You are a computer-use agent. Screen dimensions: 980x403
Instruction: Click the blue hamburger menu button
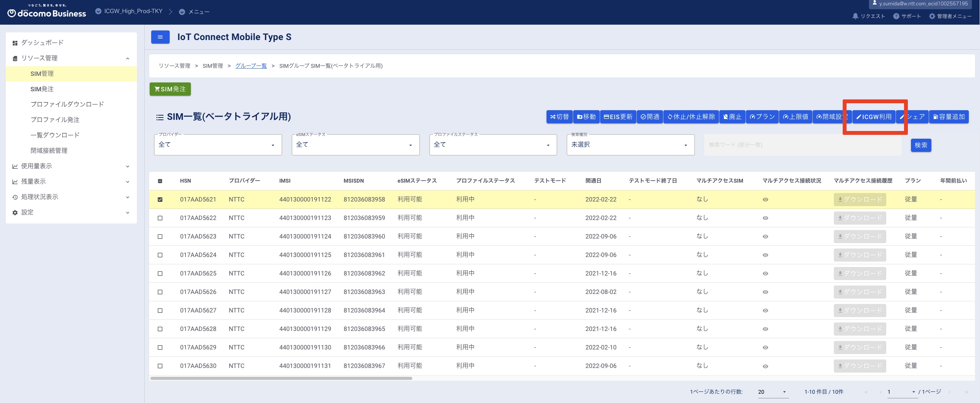coord(160,37)
